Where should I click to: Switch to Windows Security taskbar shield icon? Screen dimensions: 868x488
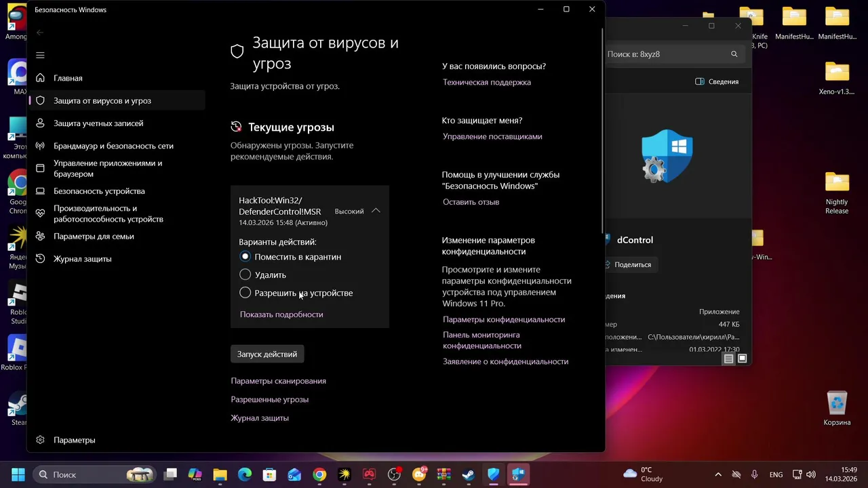493,474
